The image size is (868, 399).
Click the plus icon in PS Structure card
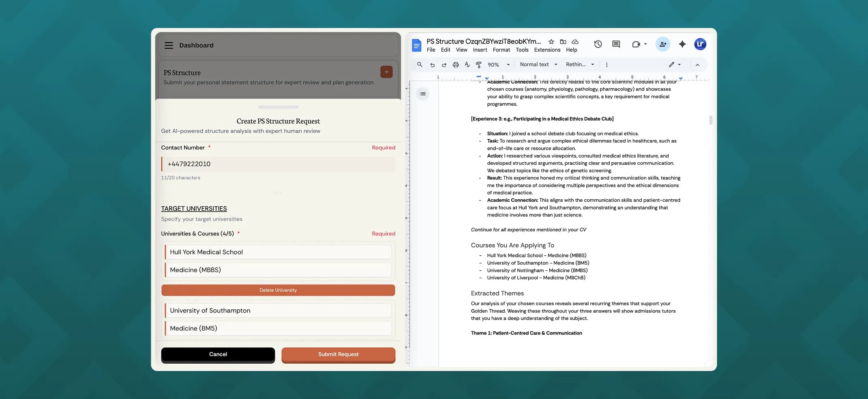(x=386, y=72)
